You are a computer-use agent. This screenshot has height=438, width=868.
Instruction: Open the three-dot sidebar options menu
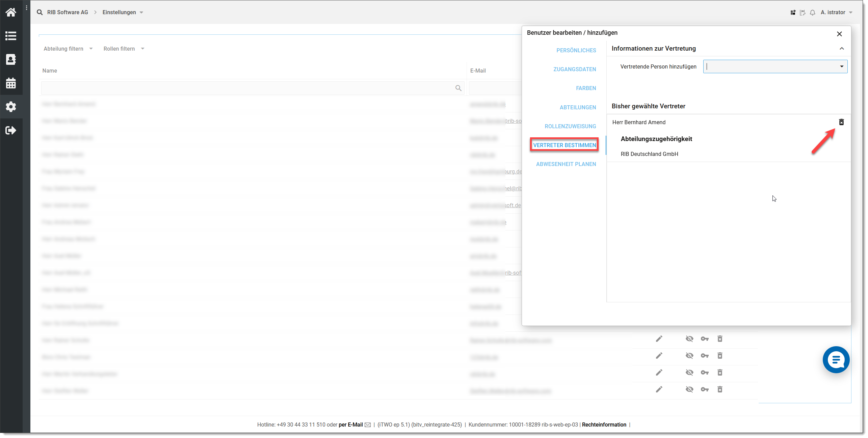[26, 7]
